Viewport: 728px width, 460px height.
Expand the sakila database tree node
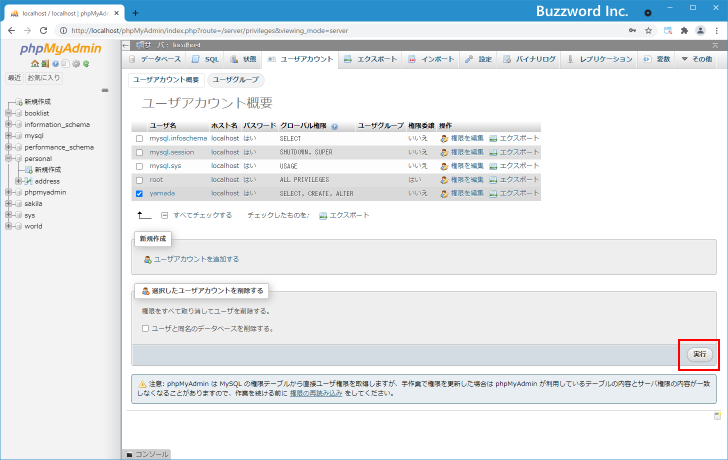pyautogui.click(x=8, y=203)
